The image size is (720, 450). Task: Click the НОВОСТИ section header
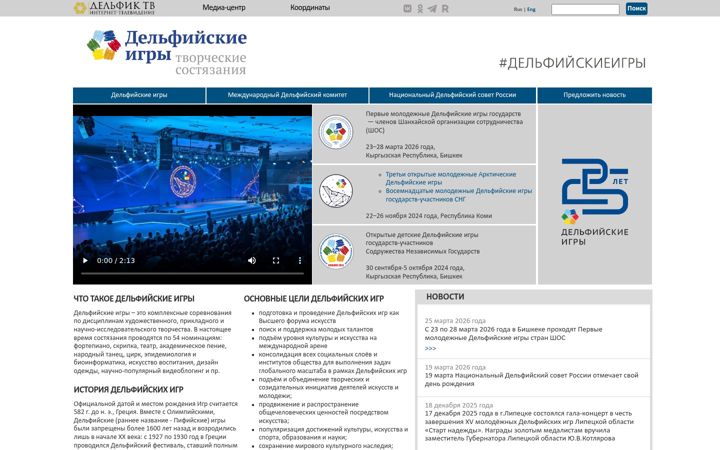445,297
